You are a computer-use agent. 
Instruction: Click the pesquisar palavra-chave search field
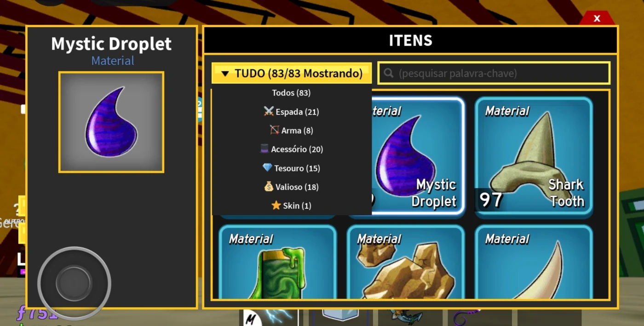coord(494,73)
